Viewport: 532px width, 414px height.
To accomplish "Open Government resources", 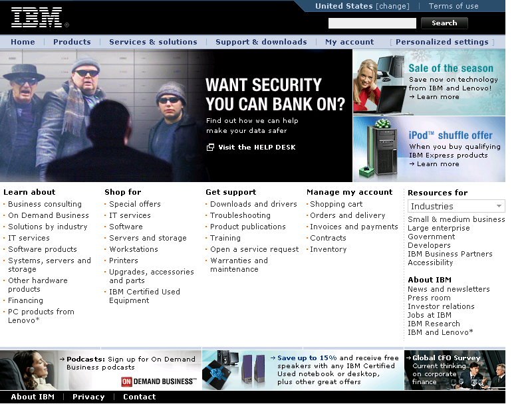I will tap(431, 237).
